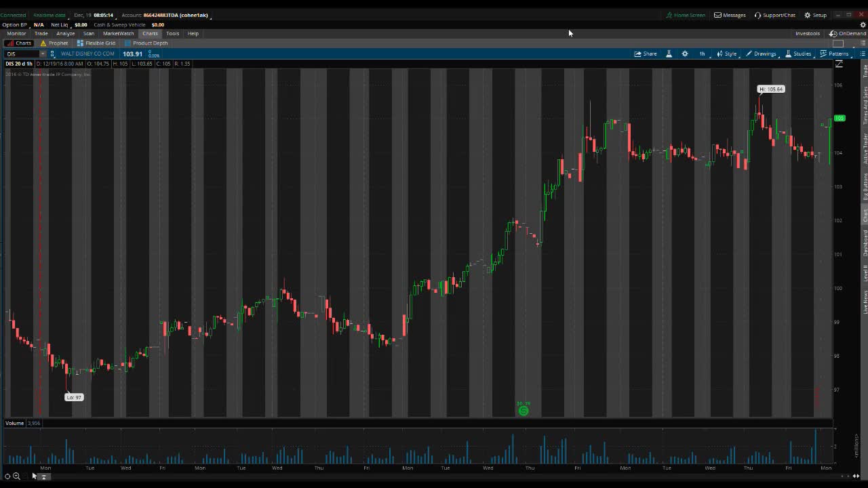Viewport: 868px width, 488px height.
Task: Open the Charts tab list menu icon
Action: click(x=863, y=43)
